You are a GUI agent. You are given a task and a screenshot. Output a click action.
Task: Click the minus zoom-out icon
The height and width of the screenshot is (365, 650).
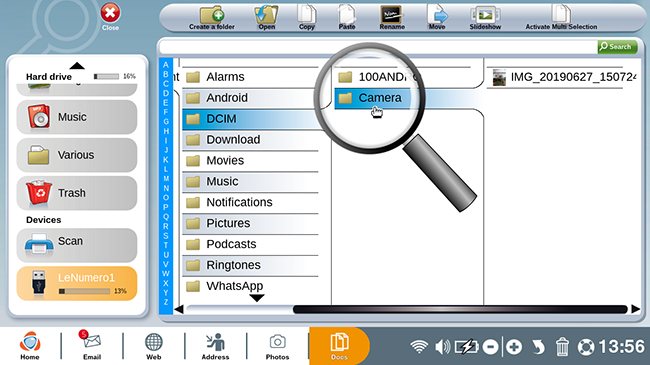click(x=490, y=347)
